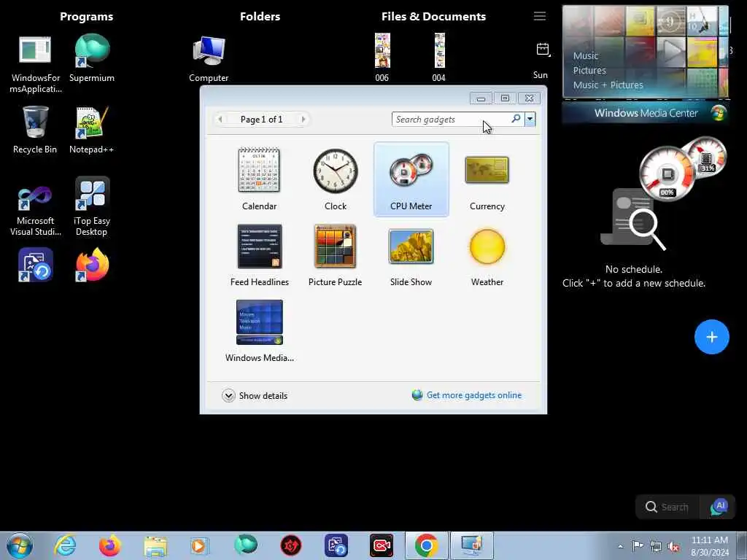The height and width of the screenshot is (560, 747).
Task: Click the Windows Media Center title bar logo
Action: [718, 113]
